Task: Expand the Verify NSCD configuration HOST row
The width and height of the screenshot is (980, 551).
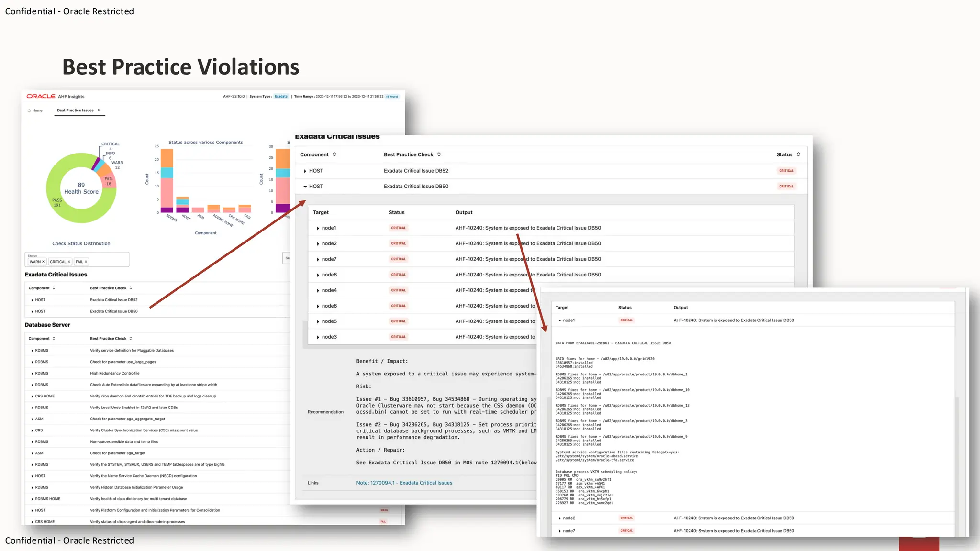Action: [32, 476]
